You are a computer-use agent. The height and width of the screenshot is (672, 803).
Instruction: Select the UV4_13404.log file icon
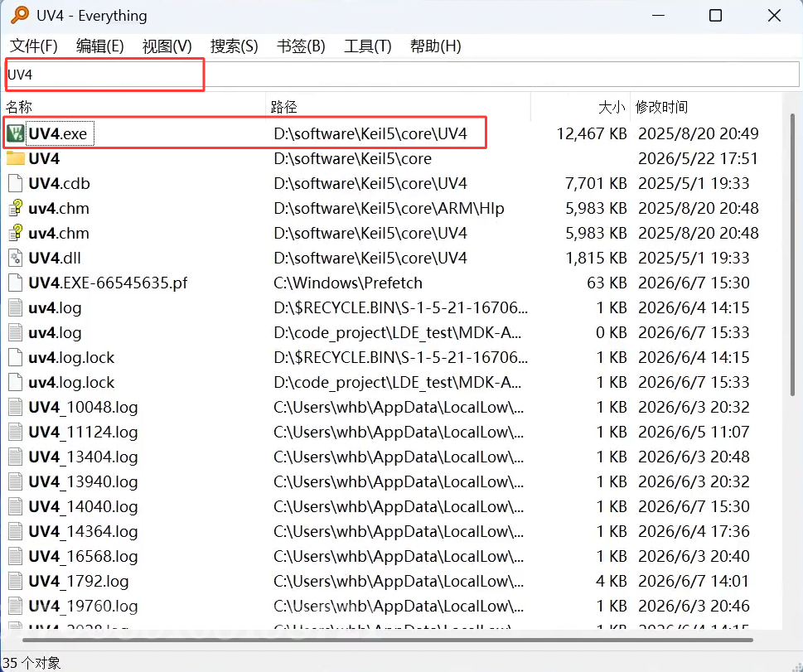tap(16, 457)
